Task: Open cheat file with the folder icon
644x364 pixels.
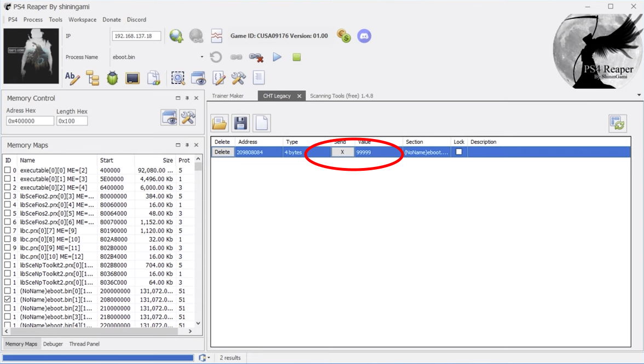Action: 220,123
